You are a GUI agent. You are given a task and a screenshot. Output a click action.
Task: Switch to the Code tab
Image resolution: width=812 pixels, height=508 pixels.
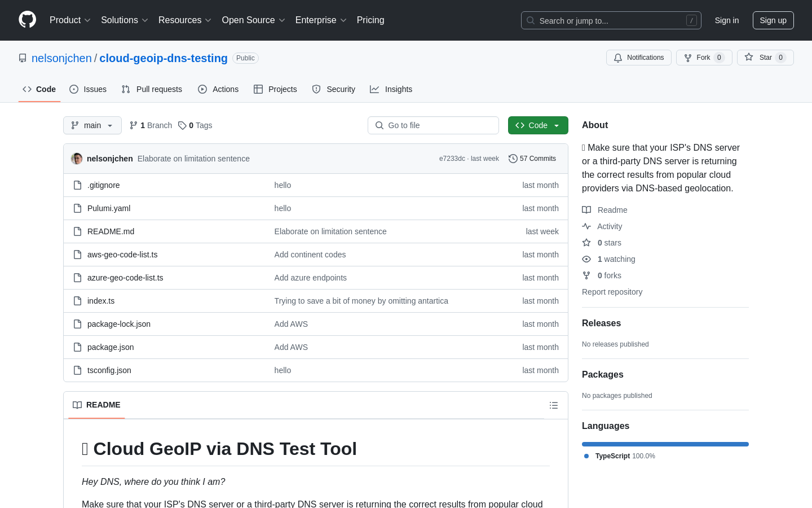tap(39, 89)
